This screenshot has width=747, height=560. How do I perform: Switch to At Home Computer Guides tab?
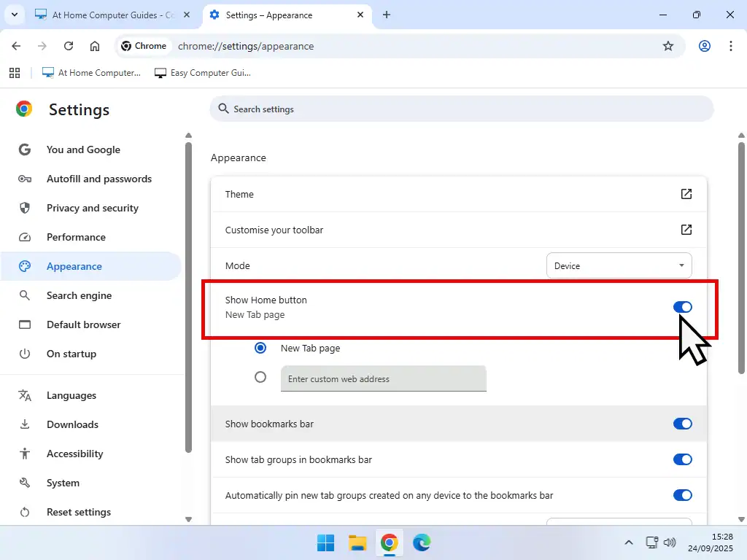(x=109, y=15)
